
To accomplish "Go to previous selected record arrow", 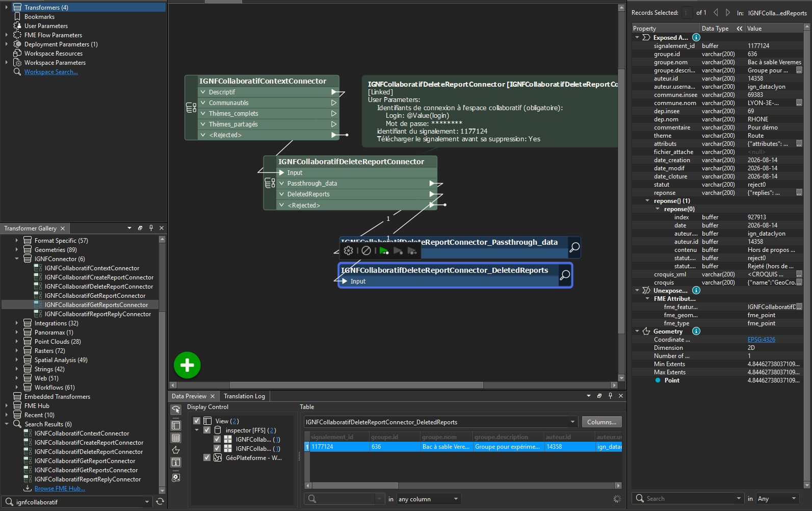I will (716, 13).
